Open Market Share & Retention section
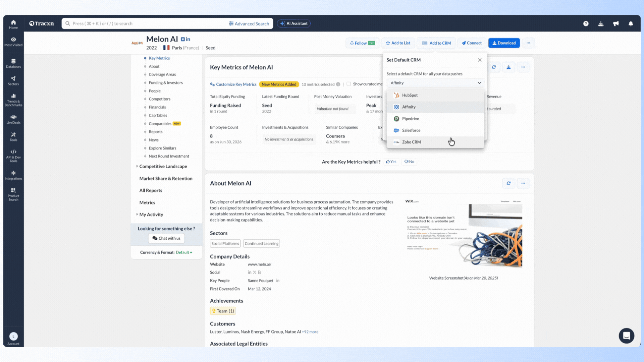This screenshot has height=362, width=644. click(166, 179)
